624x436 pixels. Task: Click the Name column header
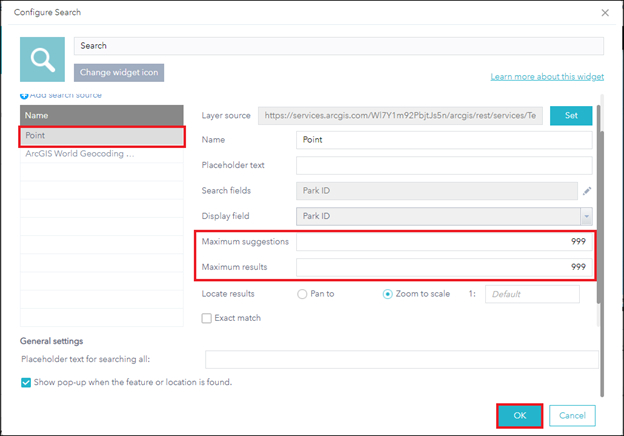[102, 115]
